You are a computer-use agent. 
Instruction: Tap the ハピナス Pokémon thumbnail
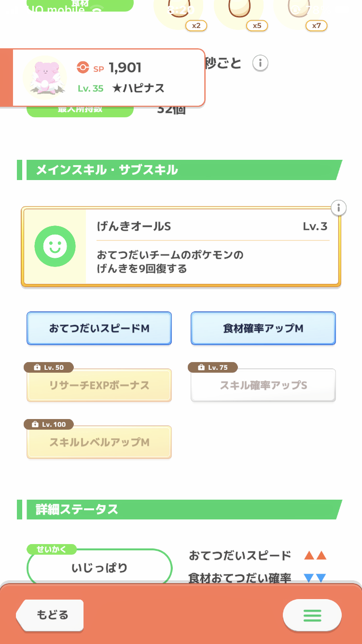point(45,77)
